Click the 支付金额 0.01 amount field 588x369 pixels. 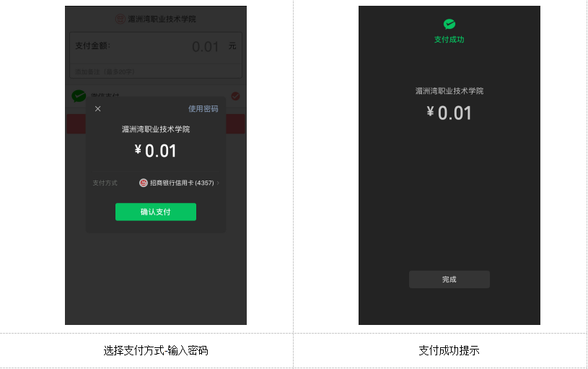[156, 46]
